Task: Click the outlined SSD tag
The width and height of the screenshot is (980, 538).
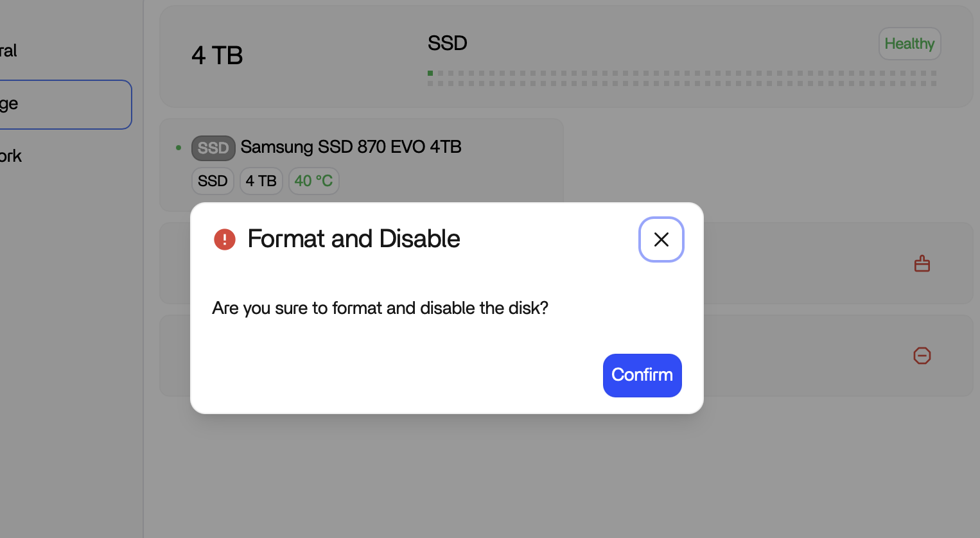Action: pyautogui.click(x=213, y=181)
